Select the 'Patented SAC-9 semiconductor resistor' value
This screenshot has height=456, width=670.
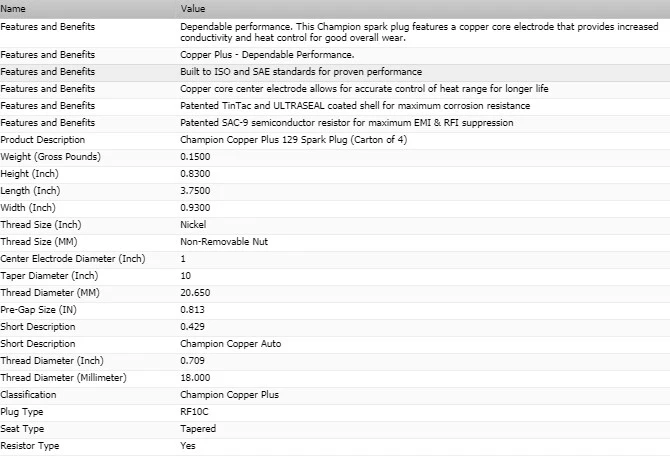[347, 123]
